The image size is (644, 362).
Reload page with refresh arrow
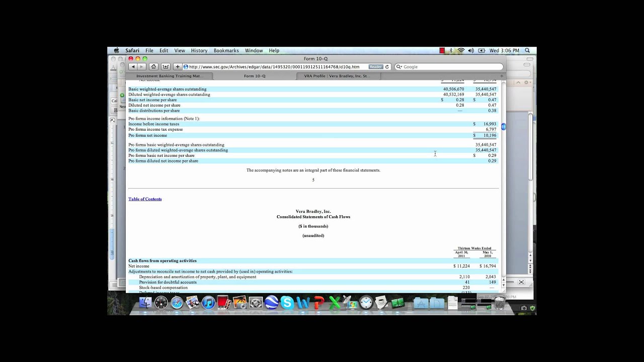point(387,66)
